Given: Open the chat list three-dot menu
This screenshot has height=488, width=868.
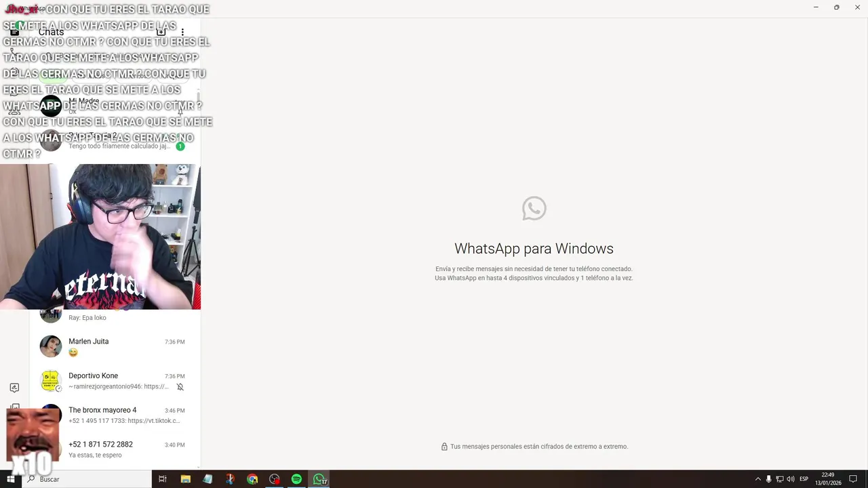Looking at the screenshot, I should coord(182,32).
